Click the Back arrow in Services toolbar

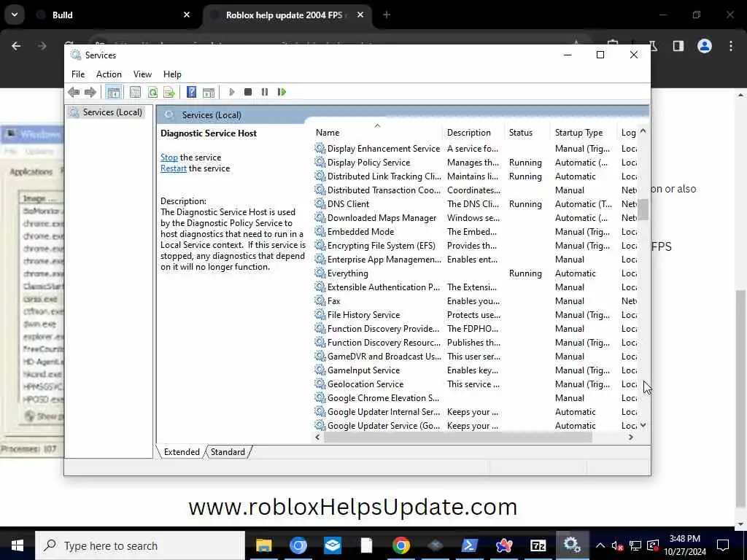[x=74, y=92]
